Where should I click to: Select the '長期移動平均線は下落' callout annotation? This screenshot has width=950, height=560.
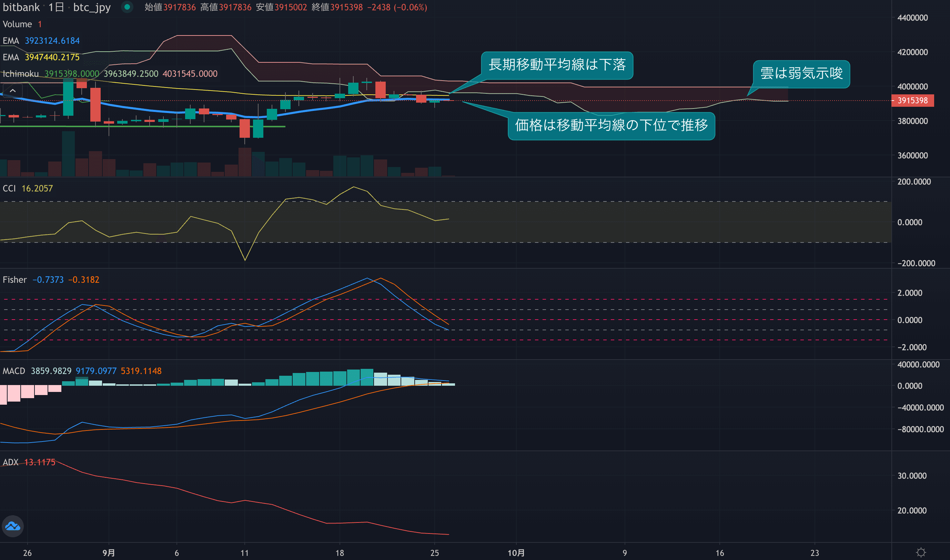(x=557, y=65)
